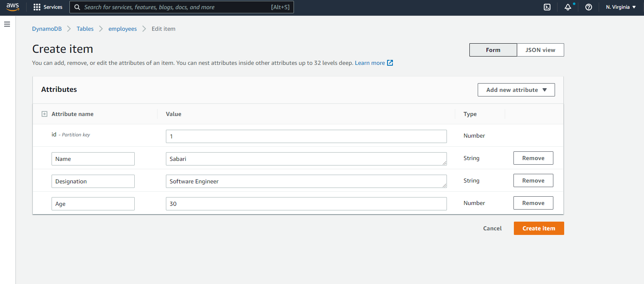Click the Value column header
This screenshot has height=284, width=644.
[173, 114]
